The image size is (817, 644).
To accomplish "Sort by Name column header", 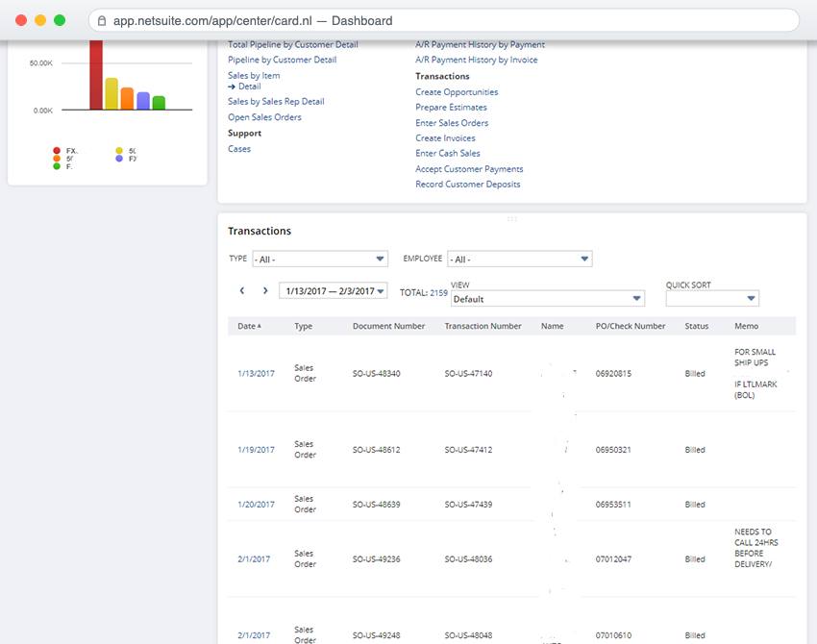I will click(553, 326).
